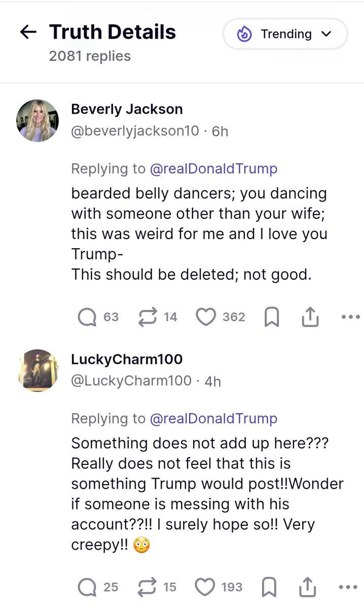ReTruth LuckyCharm100's post
This screenshot has width=364, height=609.
click(147, 587)
